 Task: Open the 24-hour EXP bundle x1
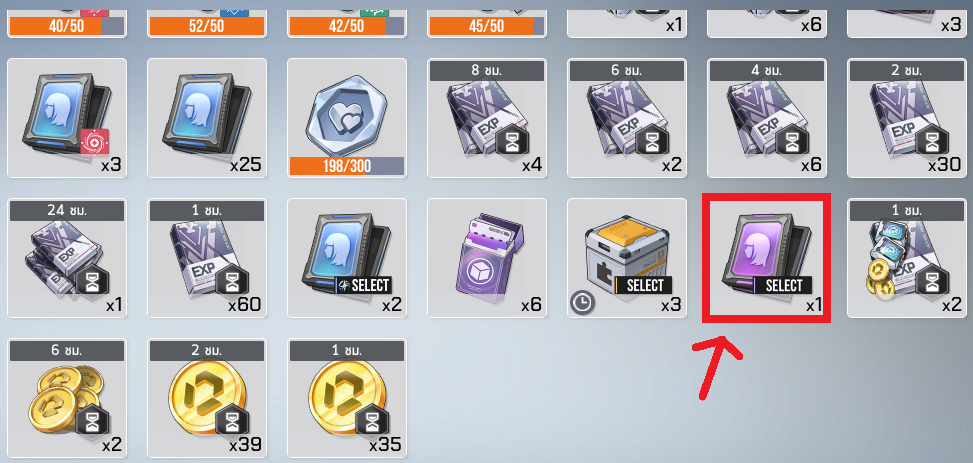pyautogui.click(x=66, y=258)
